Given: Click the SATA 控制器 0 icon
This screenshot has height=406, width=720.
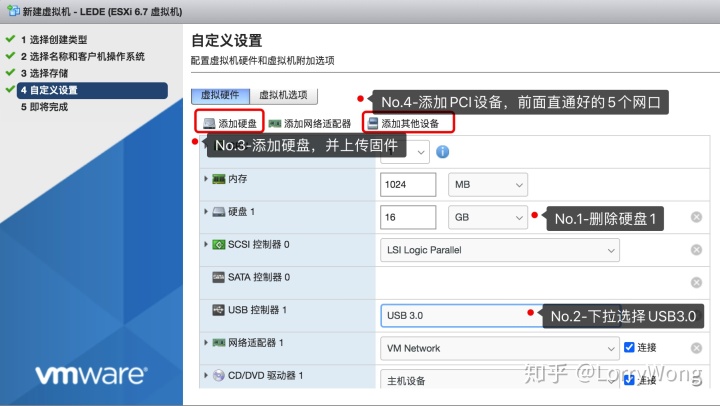Looking at the screenshot, I should coord(219,277).
